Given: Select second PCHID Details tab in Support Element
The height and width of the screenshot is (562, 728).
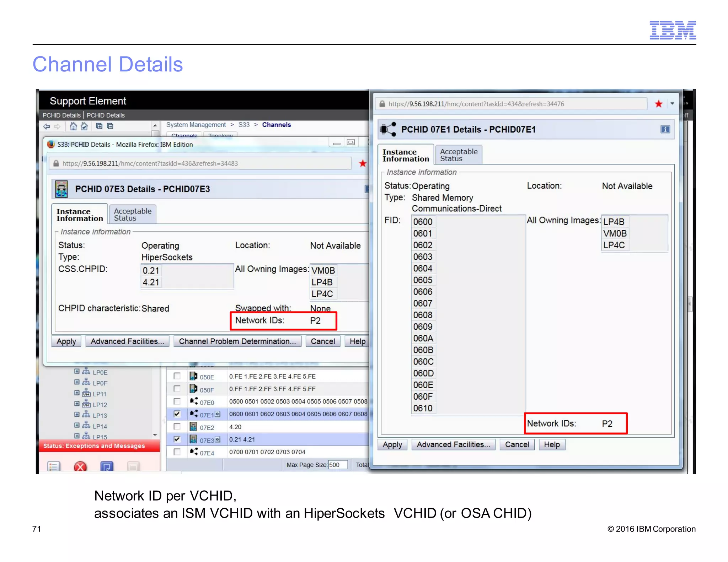Looking at the screenshot, I should (x=106, y=115).
